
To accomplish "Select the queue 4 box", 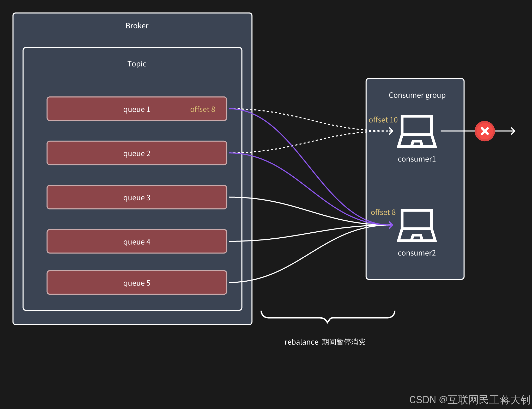I will 137,241.
